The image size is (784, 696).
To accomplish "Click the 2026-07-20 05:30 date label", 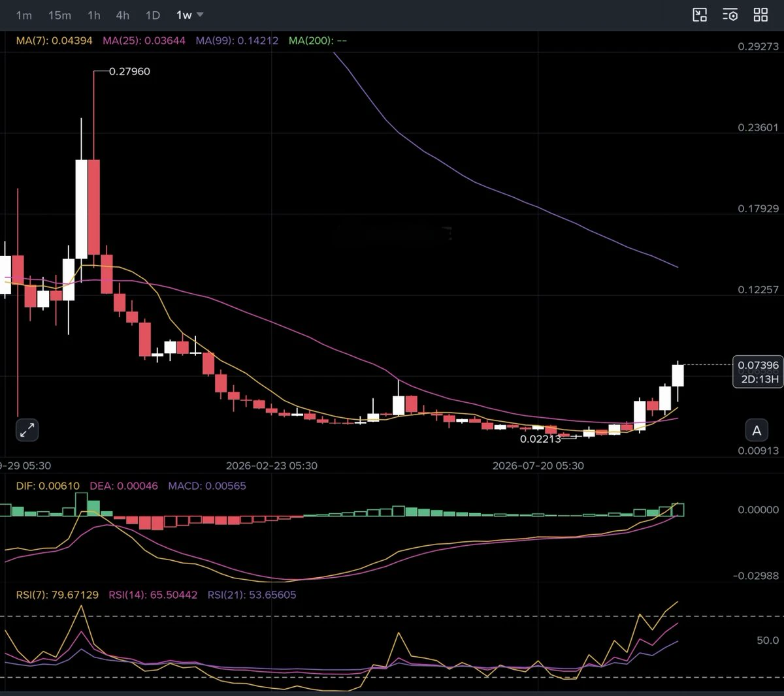I will pos(538,466).
